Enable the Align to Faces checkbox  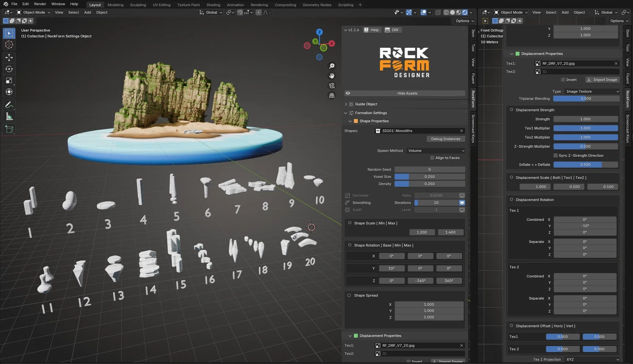click(432, 157)
